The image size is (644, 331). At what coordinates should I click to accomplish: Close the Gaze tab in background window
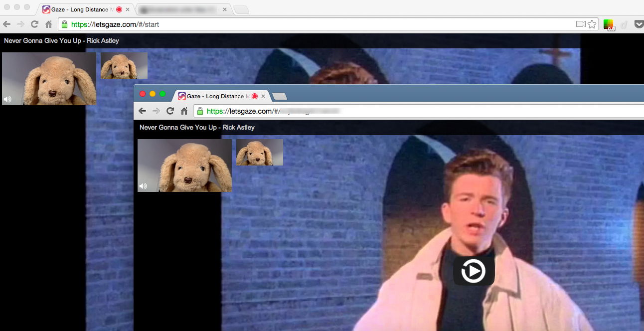(128, 9)
